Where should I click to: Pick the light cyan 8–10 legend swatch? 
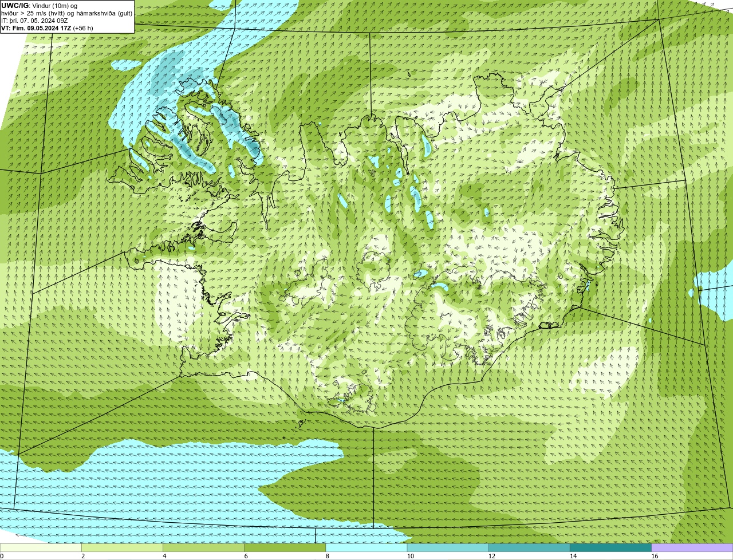point(366,548)
